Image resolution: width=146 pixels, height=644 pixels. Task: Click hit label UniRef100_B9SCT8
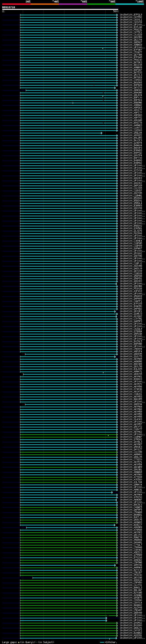pyautogui.click(x=131, y=123)
